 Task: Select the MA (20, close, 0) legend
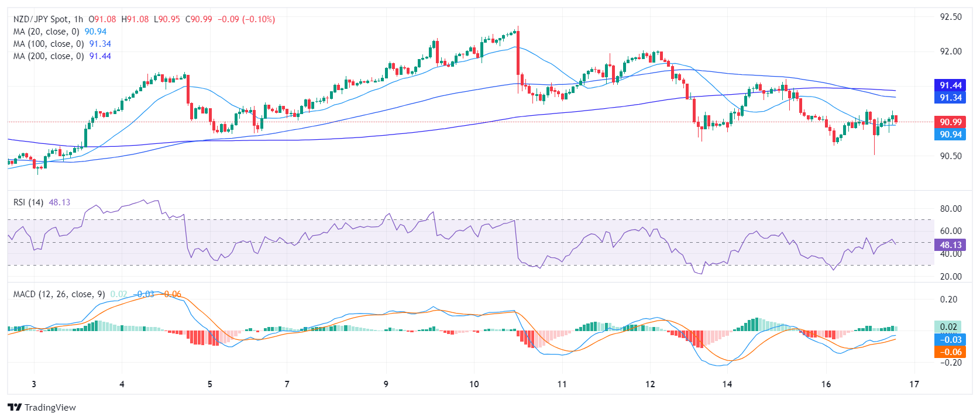[46, 32]
